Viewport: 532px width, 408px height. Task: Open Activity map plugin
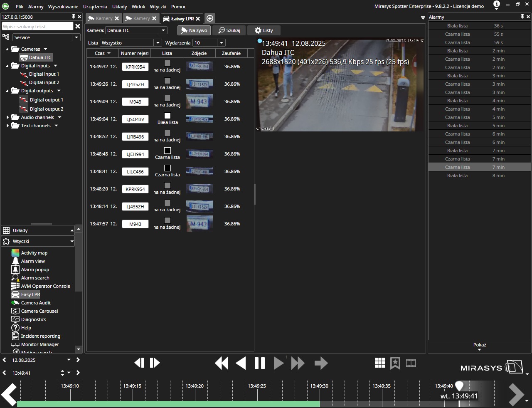tap(34, 253)
